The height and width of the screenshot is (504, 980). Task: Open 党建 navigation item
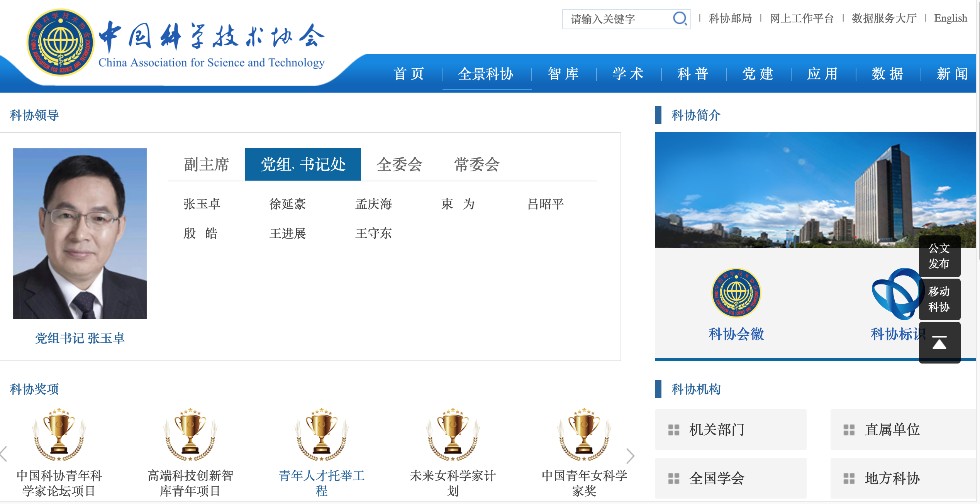[758, 74]
